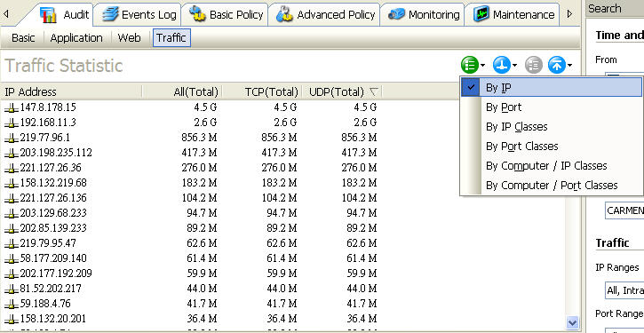This screenshot has height=333, width=644.
Task: Choose By Computer / IP Classes
Action: point(552,166)
